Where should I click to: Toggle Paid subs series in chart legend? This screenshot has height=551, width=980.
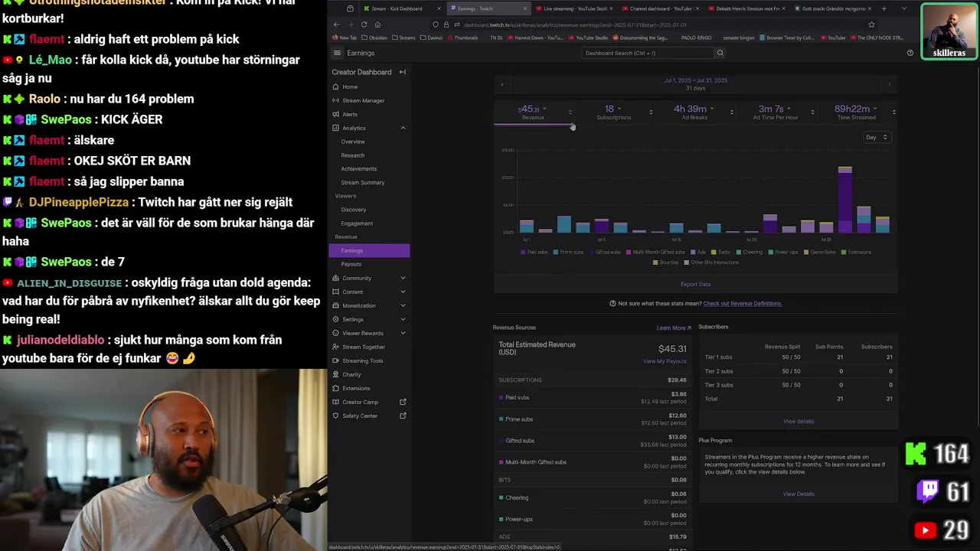534,252
